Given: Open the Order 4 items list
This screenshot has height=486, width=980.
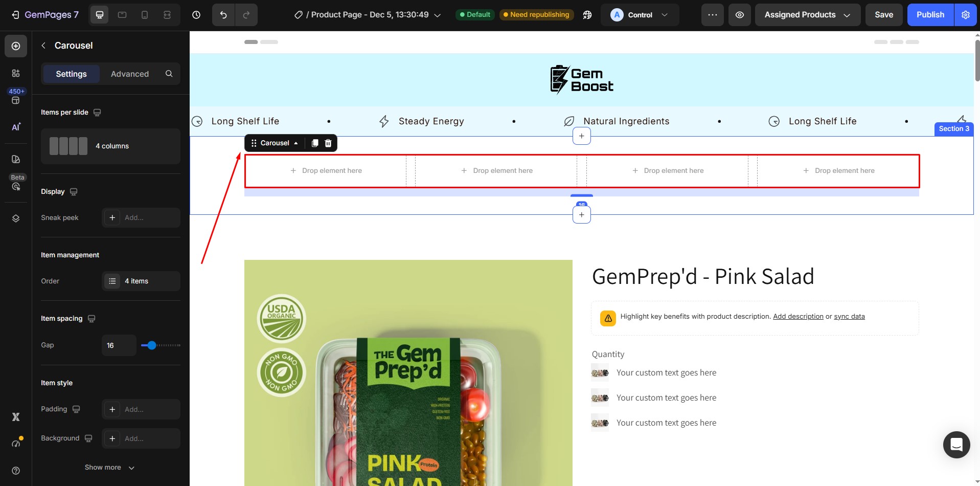Looking at the screenshot, I should 141,281.
